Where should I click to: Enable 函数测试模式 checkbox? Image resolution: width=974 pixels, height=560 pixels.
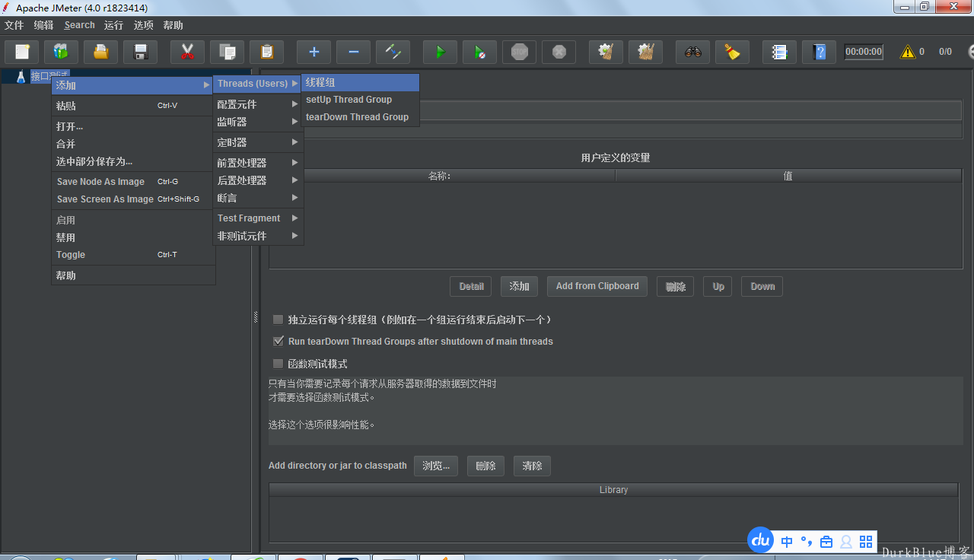279,364
